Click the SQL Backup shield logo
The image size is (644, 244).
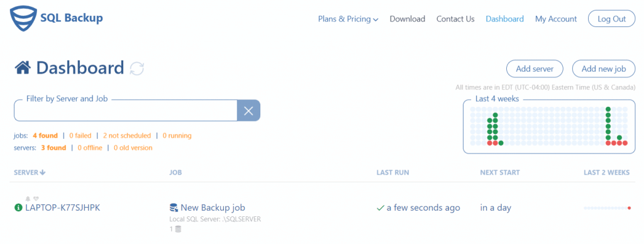pyautogui.click(x=22, y=18)
